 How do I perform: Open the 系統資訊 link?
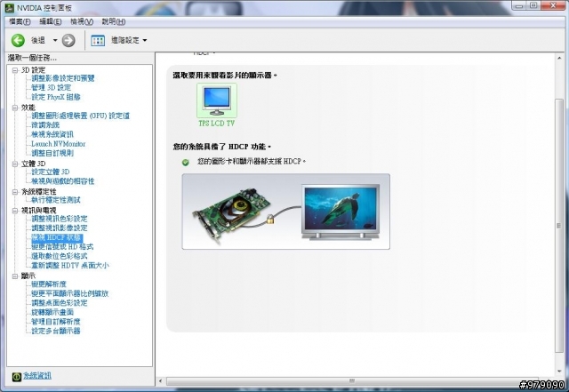click(37, 376)
